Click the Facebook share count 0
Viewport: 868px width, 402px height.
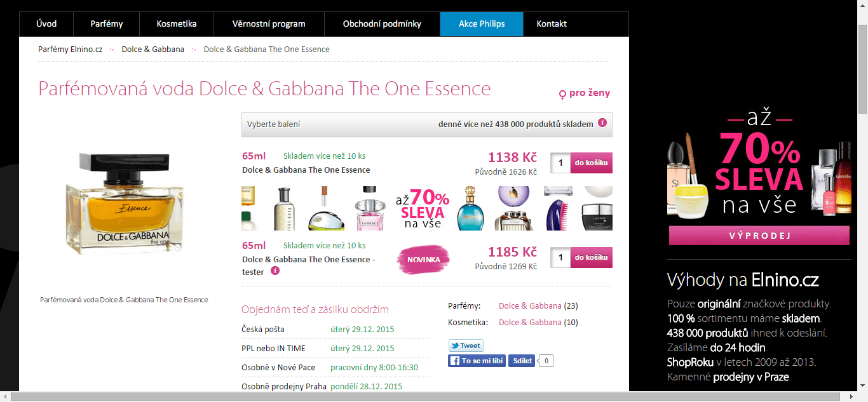click(546, 361)
